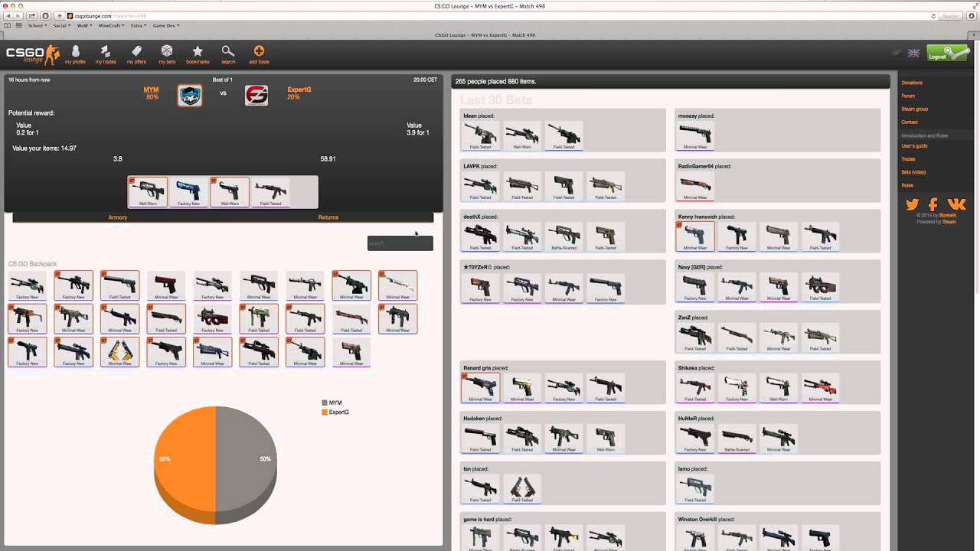Expand the School bookmarks folder

[x=37, y=25]
